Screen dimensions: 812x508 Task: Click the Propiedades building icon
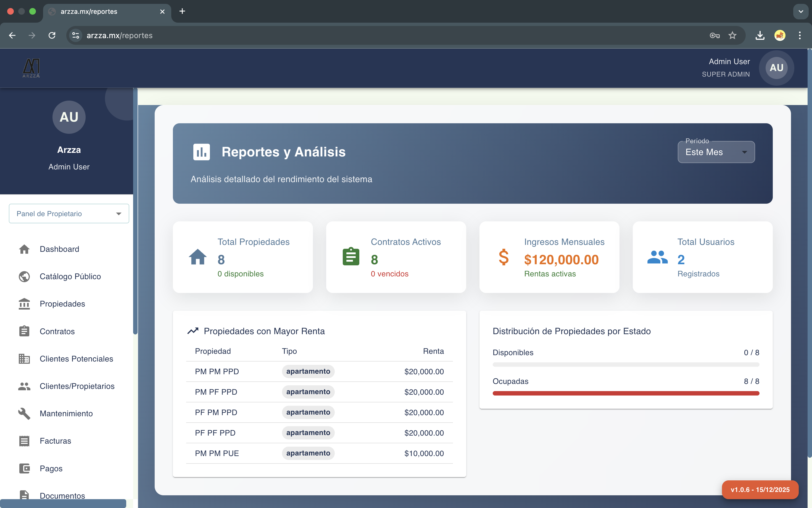point(24,304)
